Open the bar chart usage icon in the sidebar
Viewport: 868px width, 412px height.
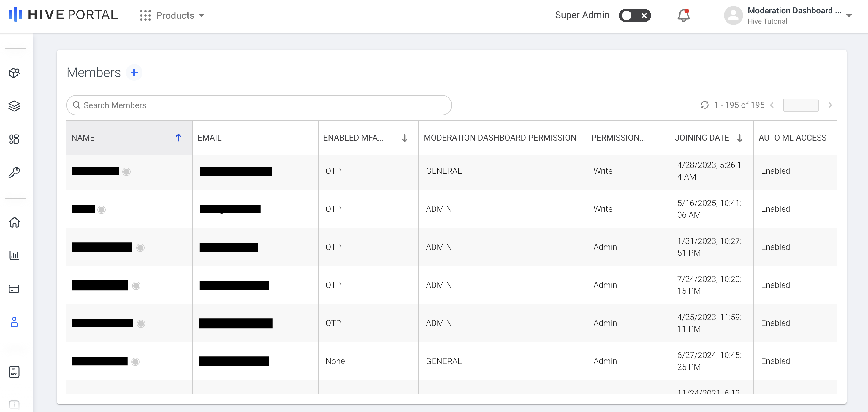point(14,255)
